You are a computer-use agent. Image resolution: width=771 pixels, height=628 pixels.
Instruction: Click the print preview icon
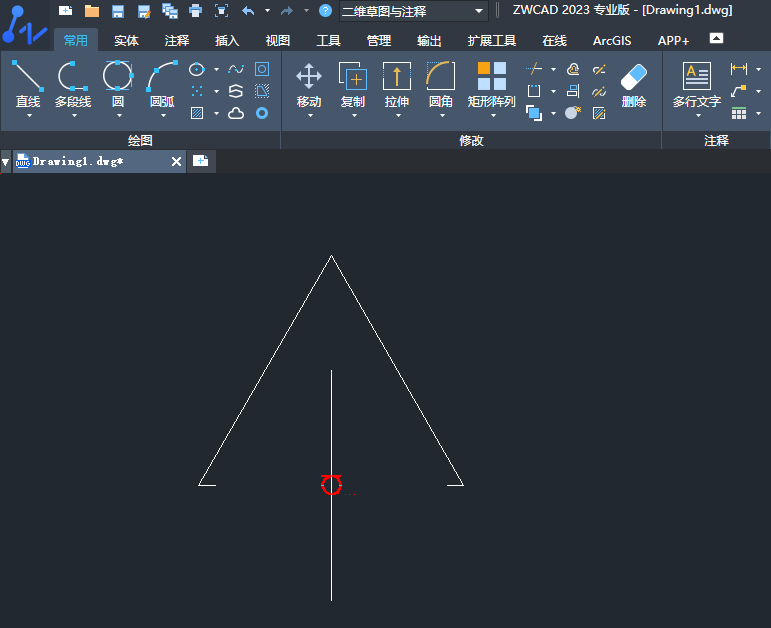pos(222,10)
